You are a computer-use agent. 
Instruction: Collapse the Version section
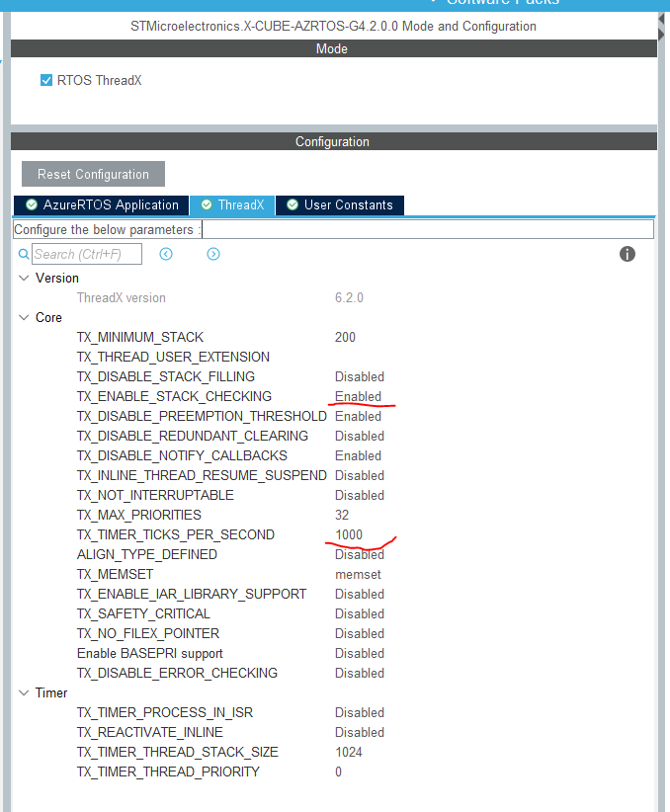coord(24,279)
